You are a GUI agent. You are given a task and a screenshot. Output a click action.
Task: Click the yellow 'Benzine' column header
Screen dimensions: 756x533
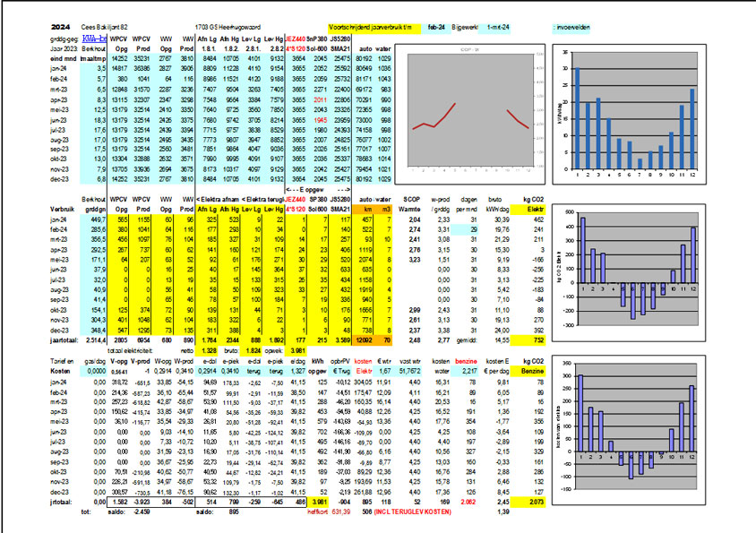528,371
